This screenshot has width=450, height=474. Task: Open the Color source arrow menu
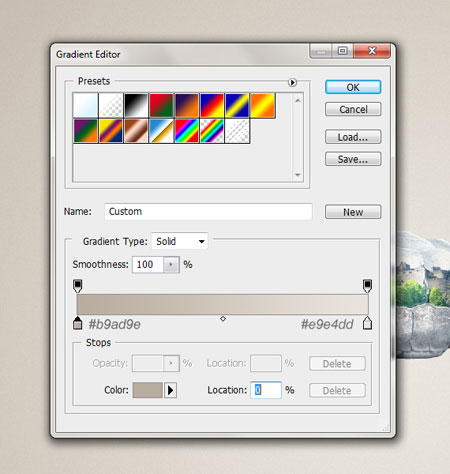(170, 390)
